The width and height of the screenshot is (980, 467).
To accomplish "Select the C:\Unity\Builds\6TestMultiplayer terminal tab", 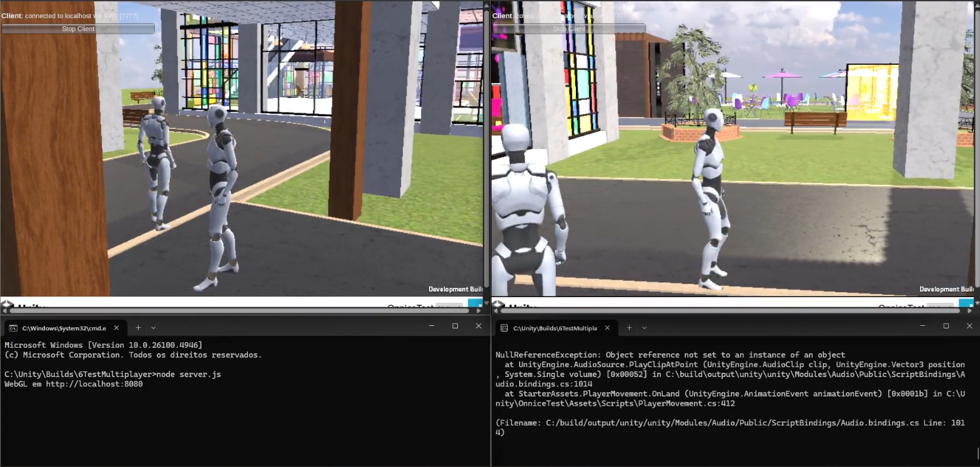I will click(553, 328).
